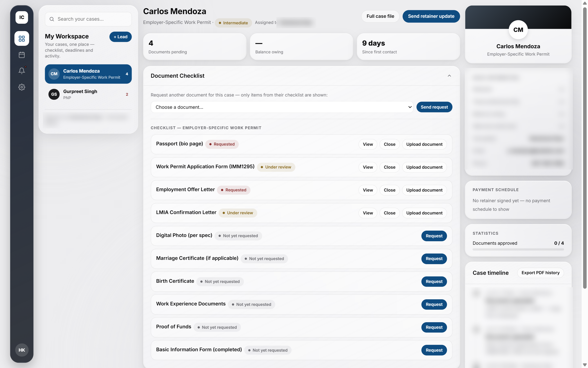
Task: Click the 9 days Since first contact card
Action: tap(408, 47)
